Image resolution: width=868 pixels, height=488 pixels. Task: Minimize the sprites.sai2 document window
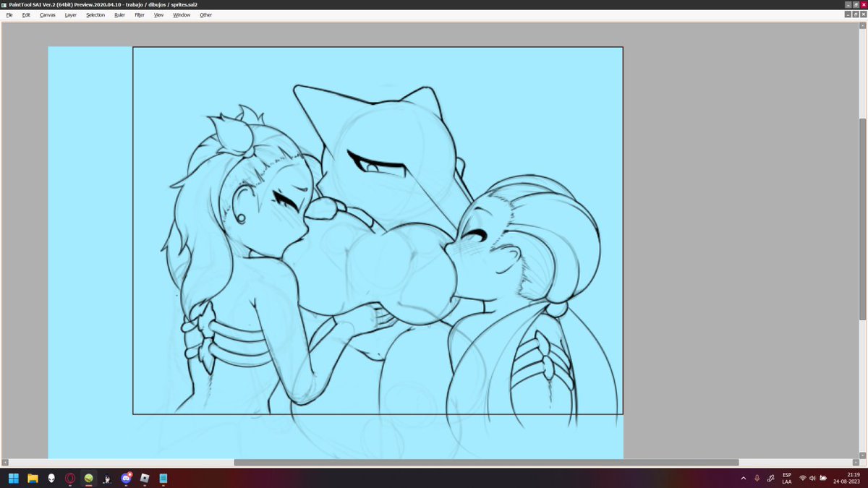pyautogui.click(x=848, y=14)
